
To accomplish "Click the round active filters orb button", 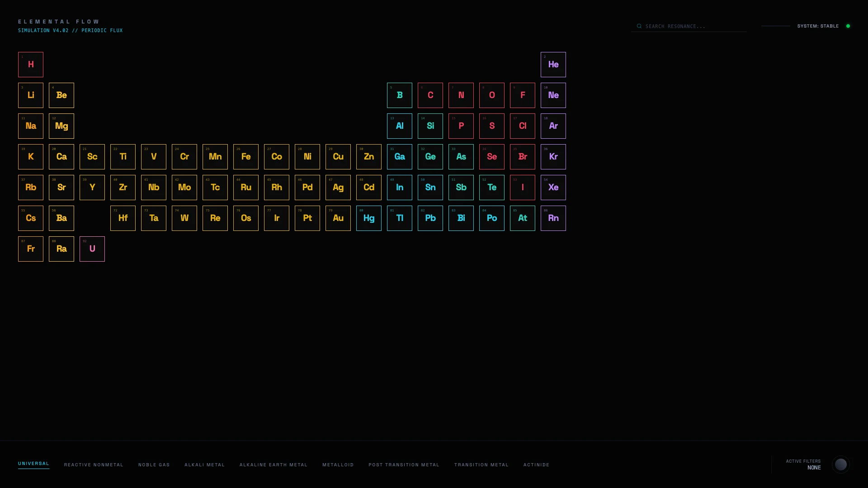I will coord(840,464).
